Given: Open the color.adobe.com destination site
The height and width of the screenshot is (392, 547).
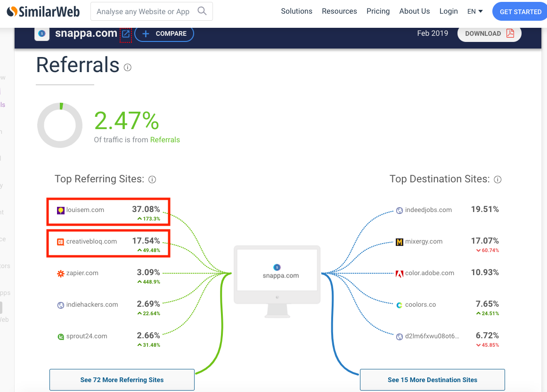Looking at the screenshot, I should 429,273.
